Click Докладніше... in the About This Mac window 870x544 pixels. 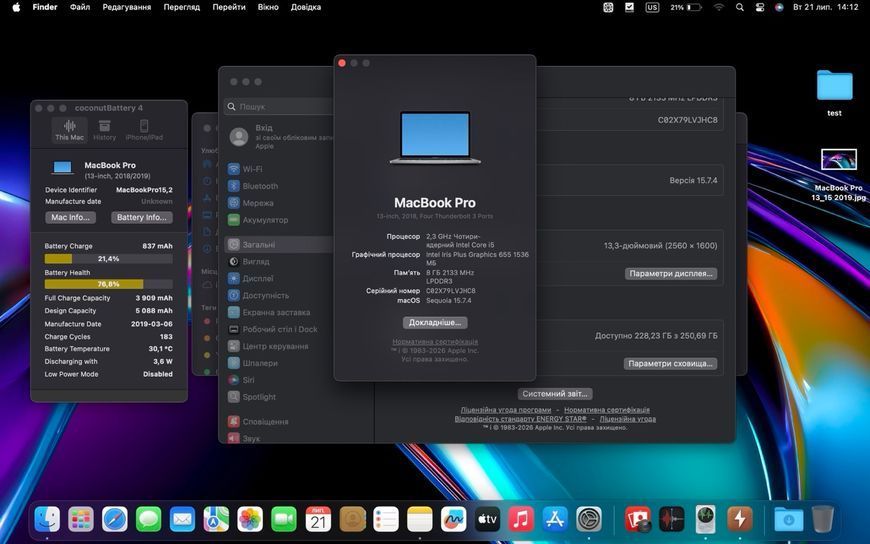[x=435, y=323]
